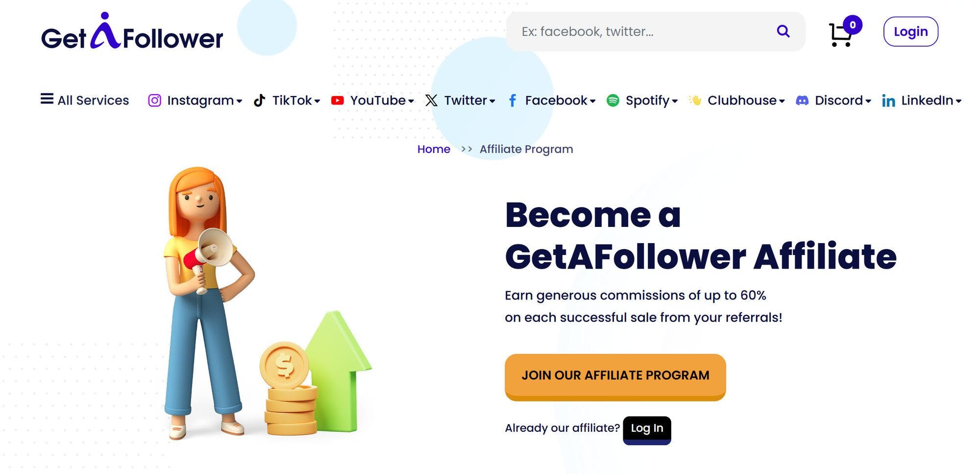The height and width of the screenshot is (474, 980).
Task: Open the shopping cart icon
Action: (x=840, y=34)
